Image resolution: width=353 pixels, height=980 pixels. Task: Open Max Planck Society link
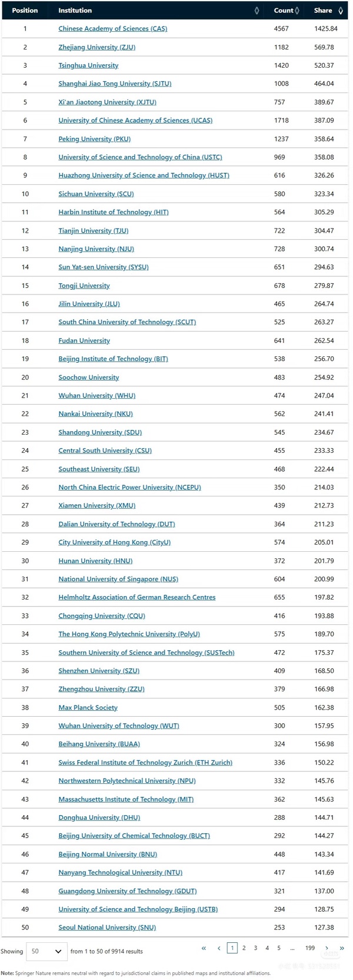click(x=88, y=707)
